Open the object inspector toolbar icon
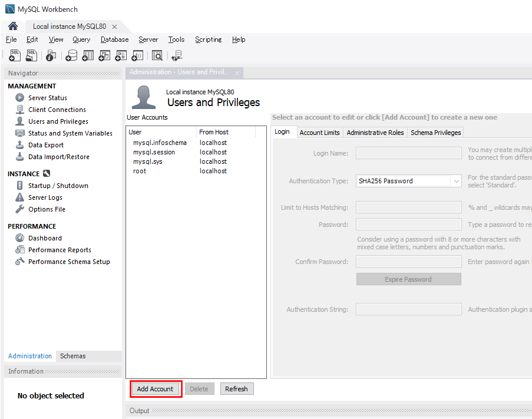Viewport: 532px width, 419px height. 51,55
